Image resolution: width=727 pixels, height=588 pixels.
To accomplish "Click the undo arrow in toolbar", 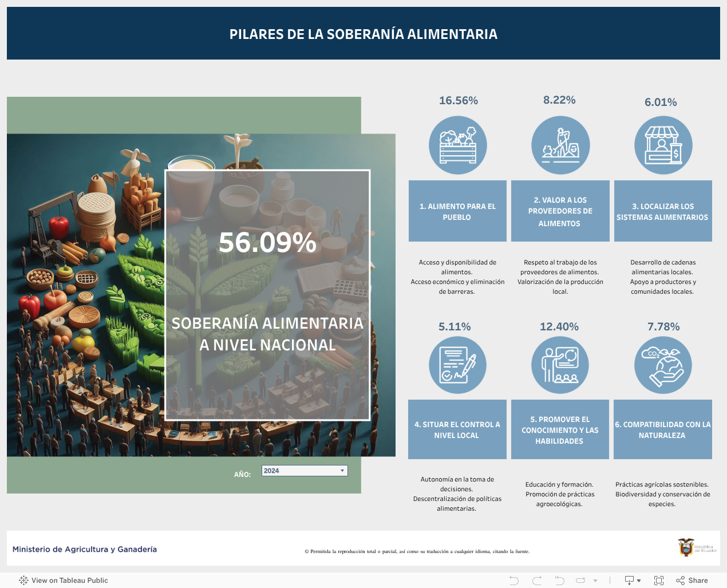I will 514,581.
